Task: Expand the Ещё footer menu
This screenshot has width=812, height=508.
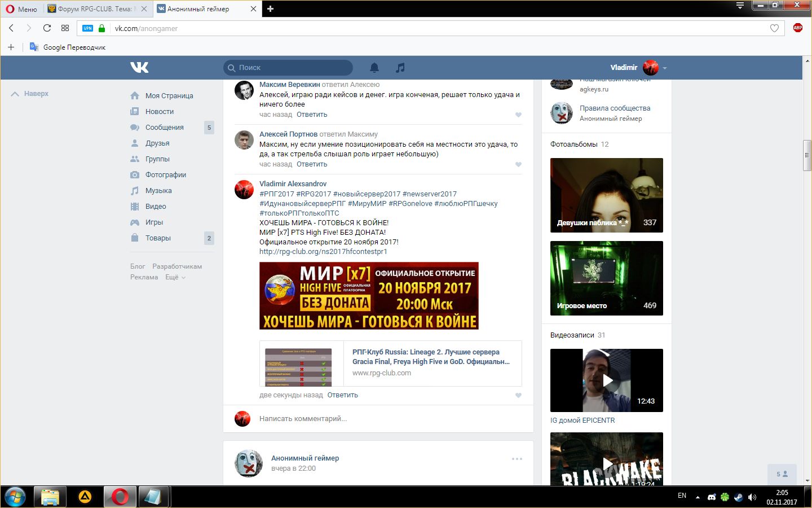Action: 175,277
